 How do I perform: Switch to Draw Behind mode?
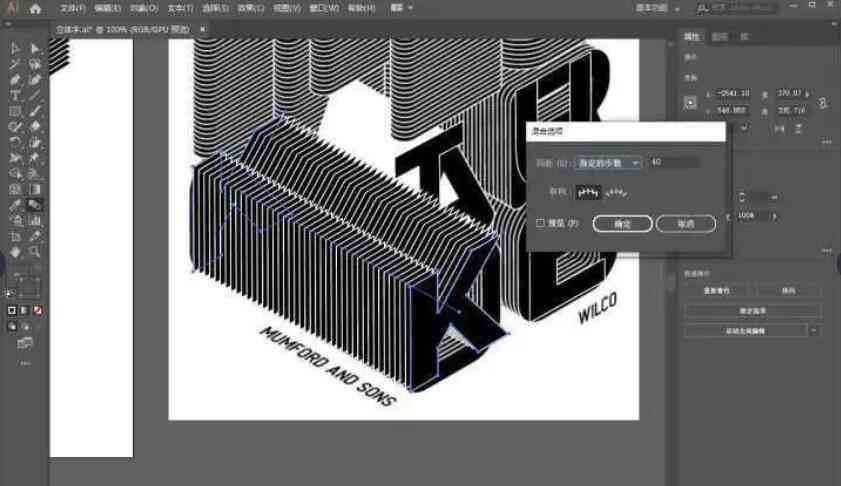[25, 326]
